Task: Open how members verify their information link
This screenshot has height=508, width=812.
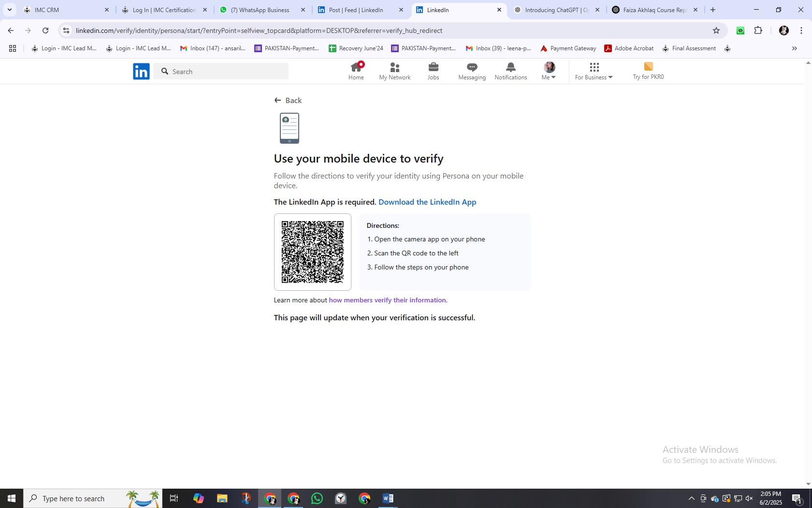Action: (388, 300)
